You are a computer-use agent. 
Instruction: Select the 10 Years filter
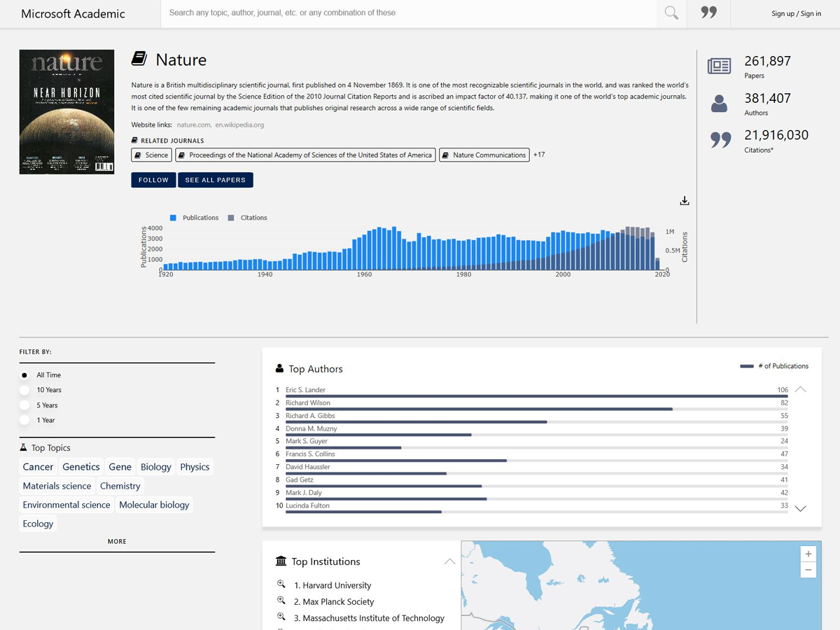pyautogui.click(x=25, y=390)
